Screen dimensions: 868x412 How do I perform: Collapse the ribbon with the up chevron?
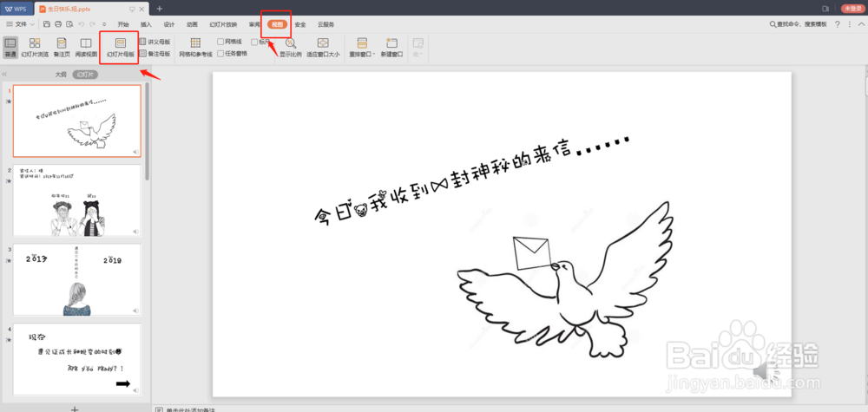point(861,24)
